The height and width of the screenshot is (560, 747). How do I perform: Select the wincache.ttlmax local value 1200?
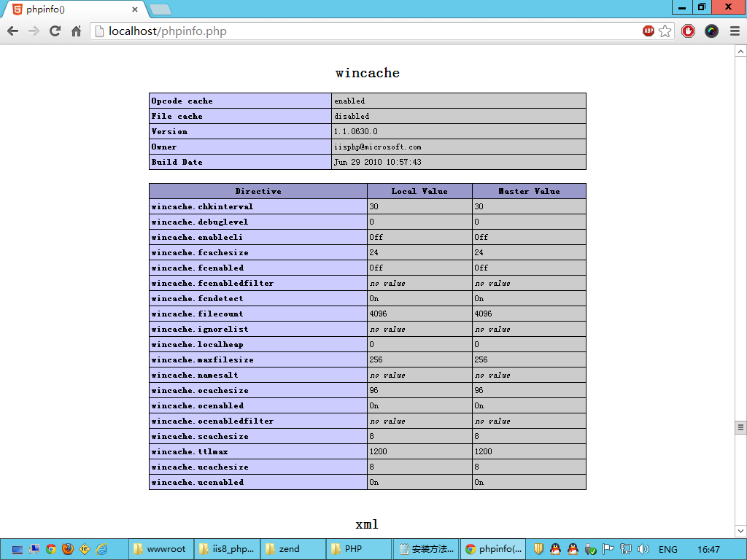tap(379, 451)
